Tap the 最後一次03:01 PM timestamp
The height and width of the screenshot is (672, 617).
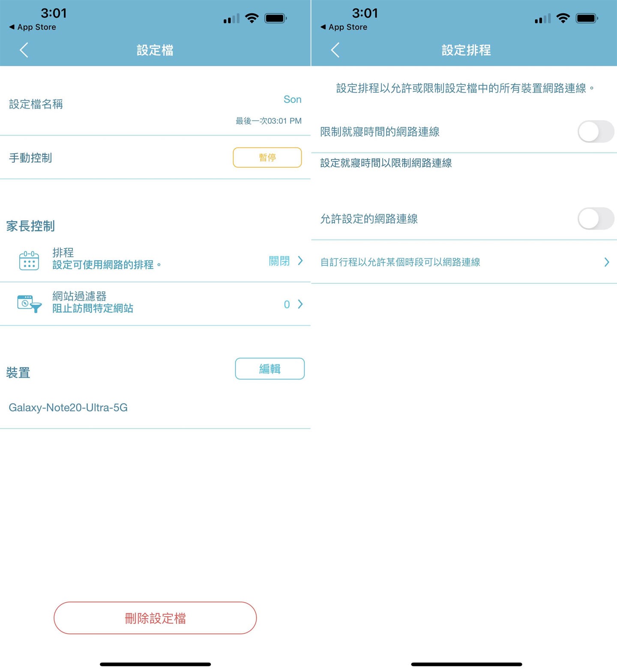coord(269,121)
